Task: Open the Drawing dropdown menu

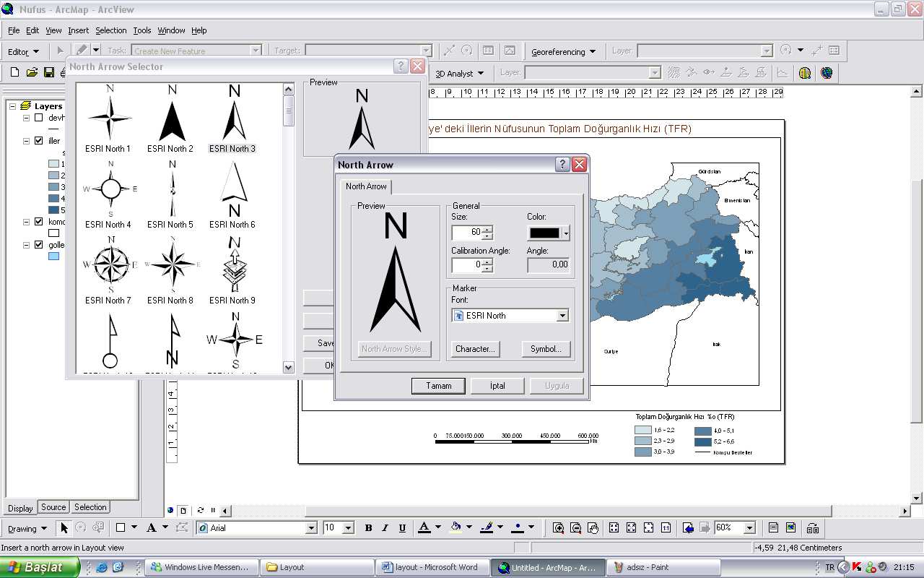Action: click(x=27, y=528)
